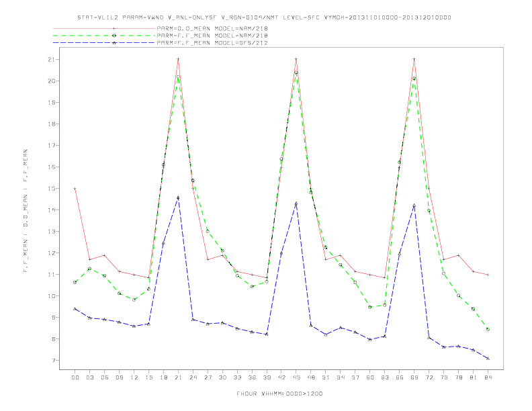Image resolution: width=532 pixels, height=411 pixels.
Task: Click y-axis tick label 11
Action: coord(52,275)
